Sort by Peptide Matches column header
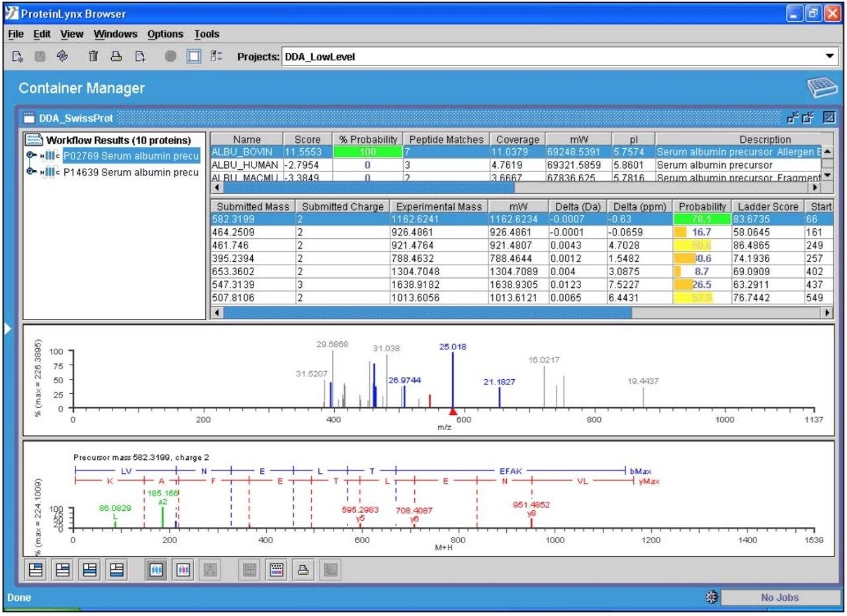847x616 pixels. [x=447, y=140]
